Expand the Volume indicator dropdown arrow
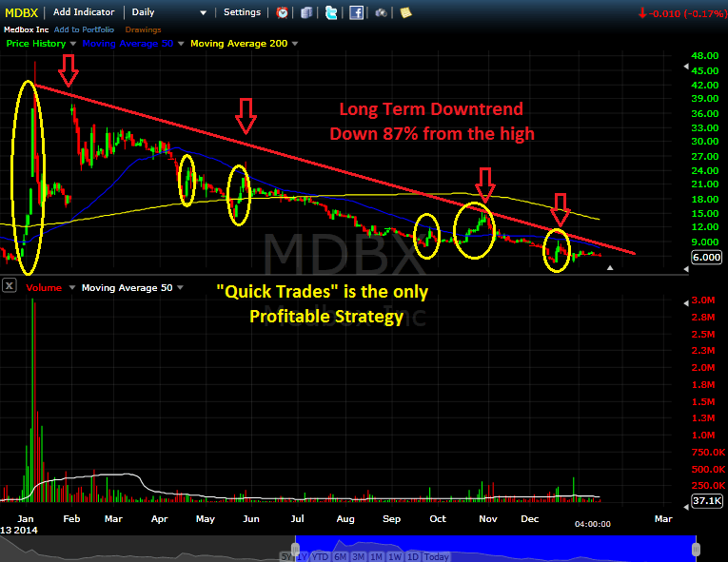 tap(72, 288)
